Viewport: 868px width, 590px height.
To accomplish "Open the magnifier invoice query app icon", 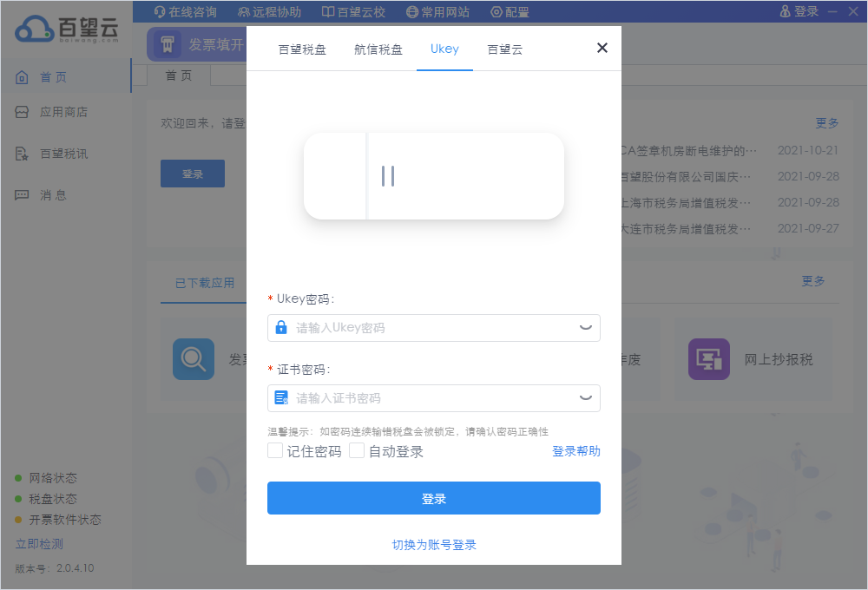I will tap(194, 359).
